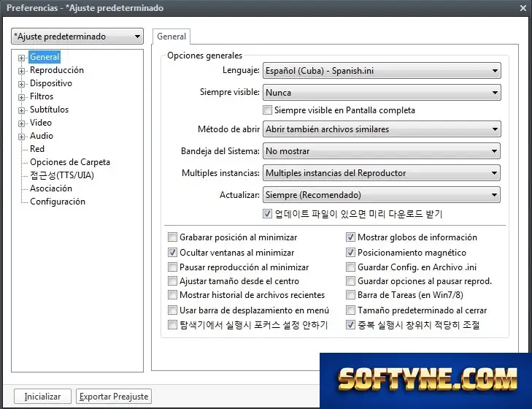Close the Preferencias window

tap(523, 8)
